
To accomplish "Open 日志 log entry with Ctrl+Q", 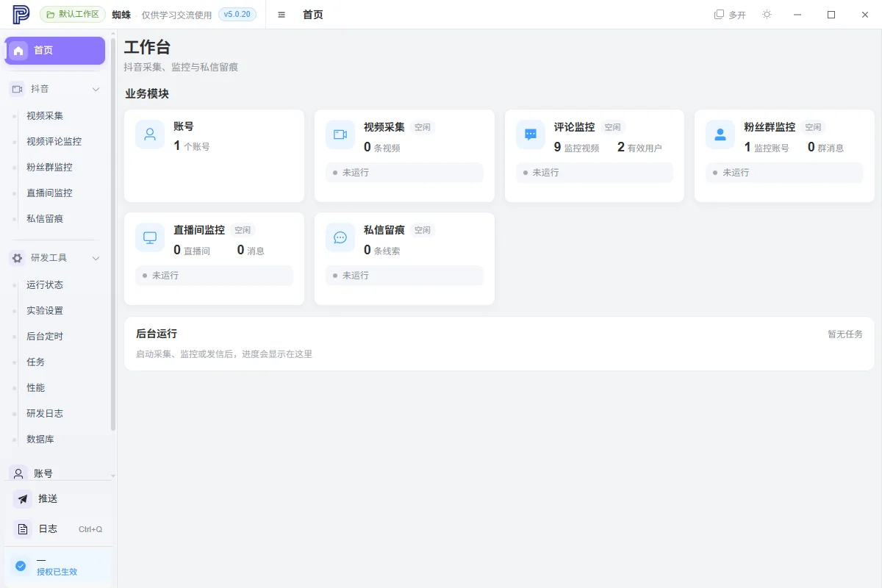I will coord(59,529).
